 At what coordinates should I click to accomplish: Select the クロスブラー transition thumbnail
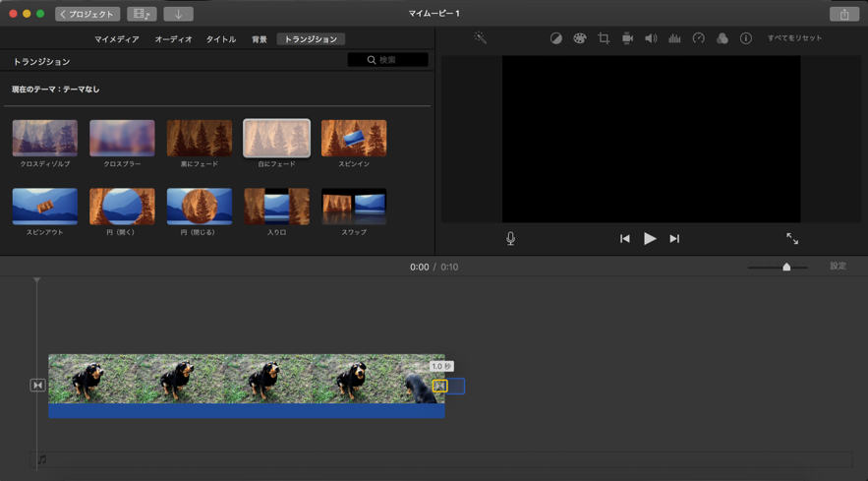122,138
